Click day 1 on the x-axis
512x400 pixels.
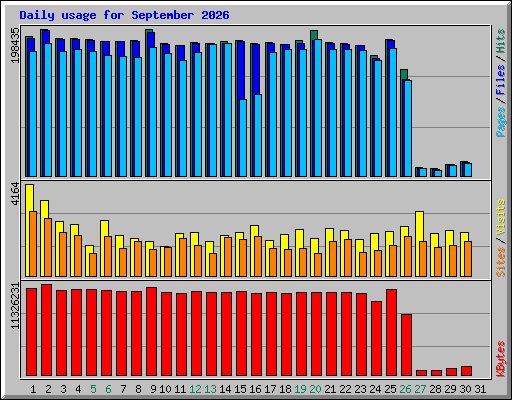click(x=33, y=389)
